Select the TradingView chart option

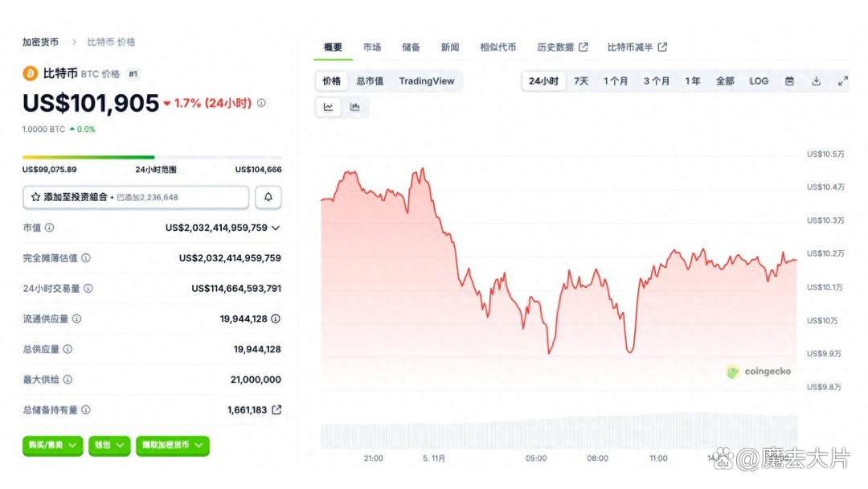pyautogui.click(x=427, y=80)
